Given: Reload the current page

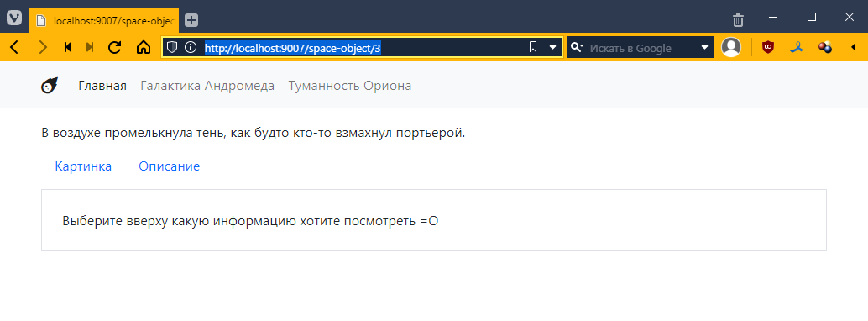Looking at the screenshot, I should tap(115, 47).
